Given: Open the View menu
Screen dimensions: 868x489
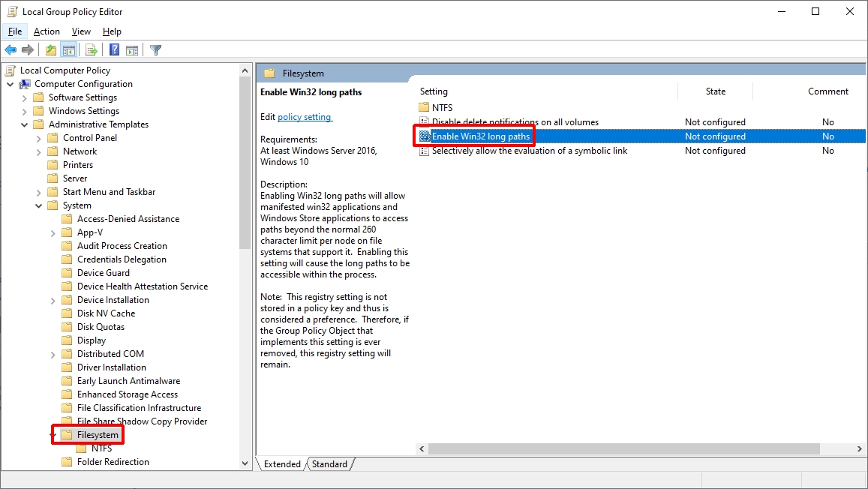Looking at the screenshot, I should (81, 31).
